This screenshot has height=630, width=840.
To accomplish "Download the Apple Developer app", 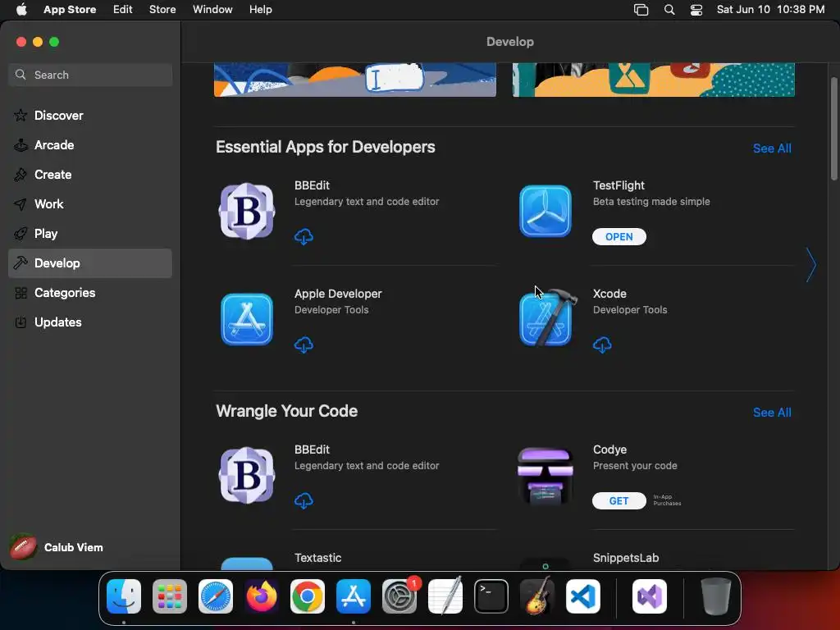I will tap(304, 345).
